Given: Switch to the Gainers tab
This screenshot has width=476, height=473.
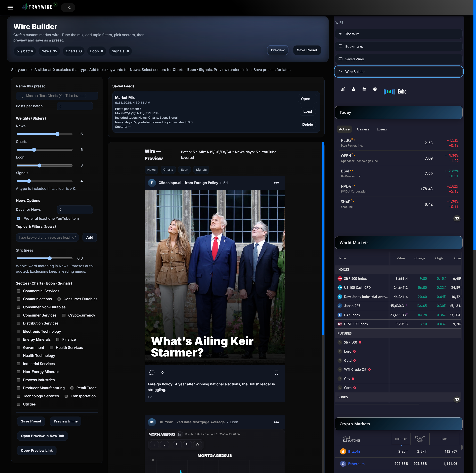Looking at the screenshot, I should (363, 129).
